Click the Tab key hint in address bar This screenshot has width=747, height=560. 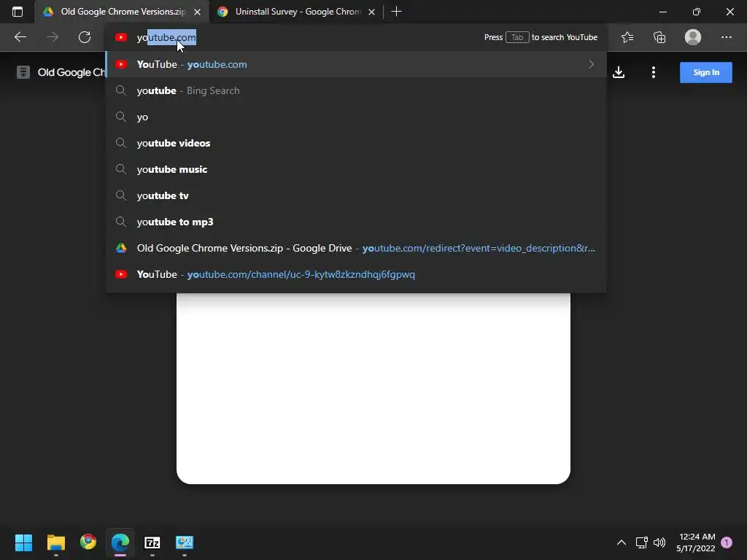(517, 37)
